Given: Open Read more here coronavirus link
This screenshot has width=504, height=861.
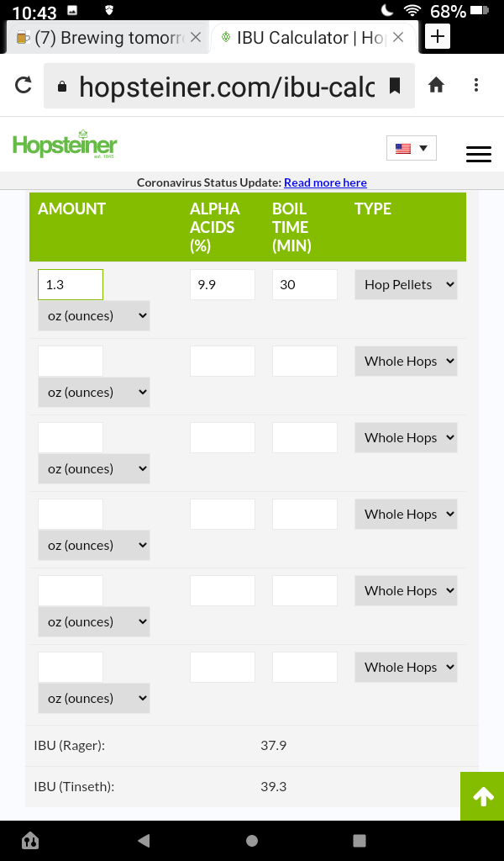Looking at the screenshot, I should tap(325, 182).
